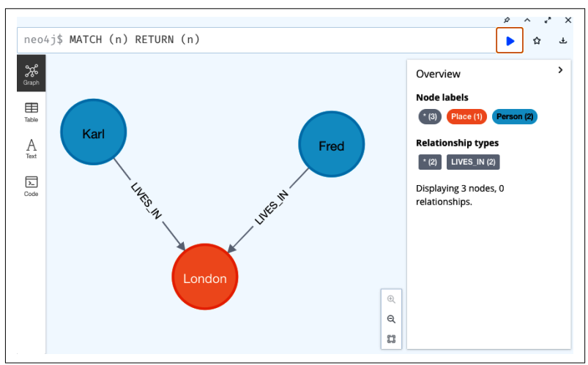Click the Node labels heading

point(442,97)
